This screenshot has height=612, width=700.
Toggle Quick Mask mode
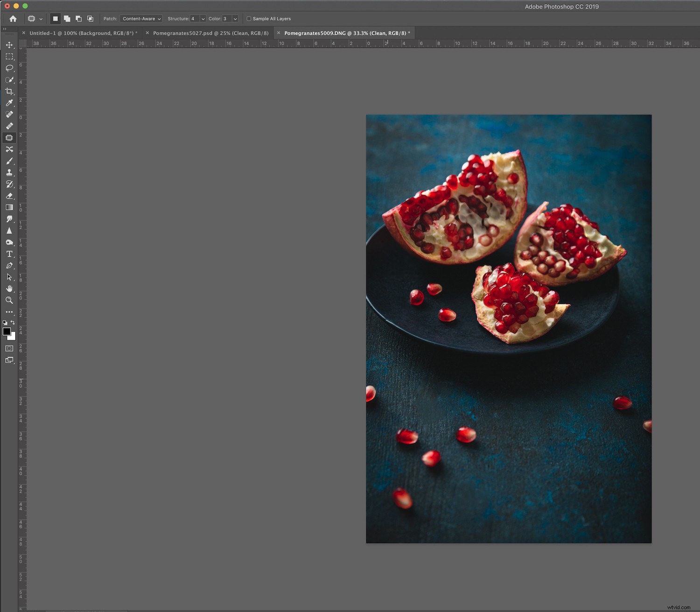coord(9,348)
